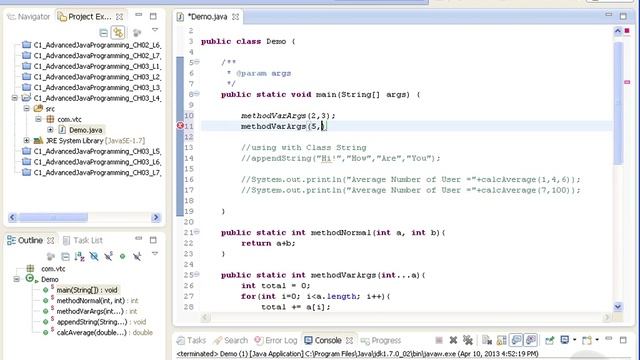640x360 pixels.
Task: Toggle Link with Editor in Project Explorer
Action: coord(118,33)
